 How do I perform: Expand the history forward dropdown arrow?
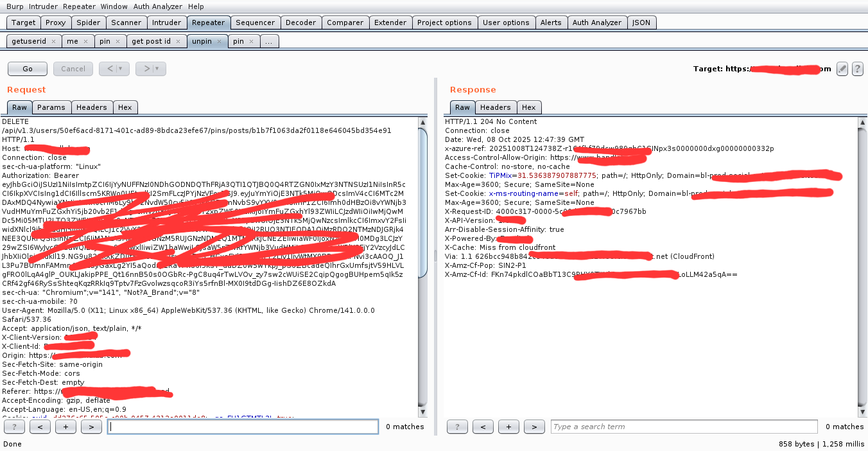click(157, 69)
